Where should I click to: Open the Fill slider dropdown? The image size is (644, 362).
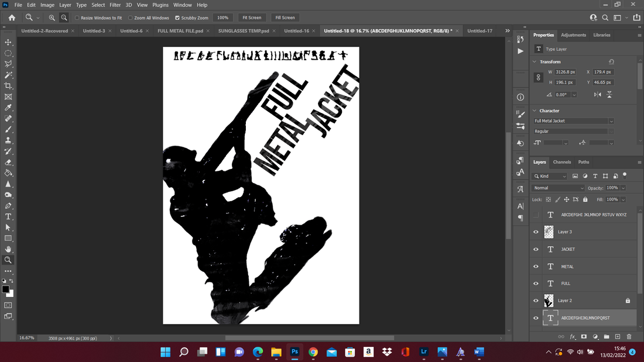[x=623, y=199]
